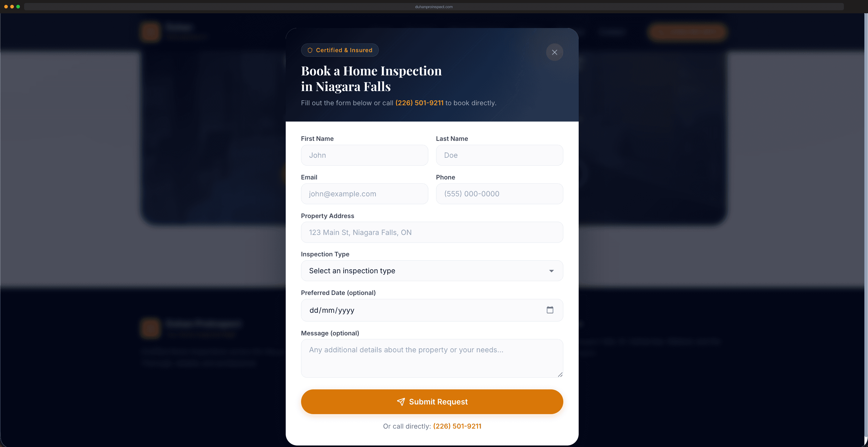Screen dimensions: 868x447
Task: Select the Phone number input
Action: [x=499, y=194]
